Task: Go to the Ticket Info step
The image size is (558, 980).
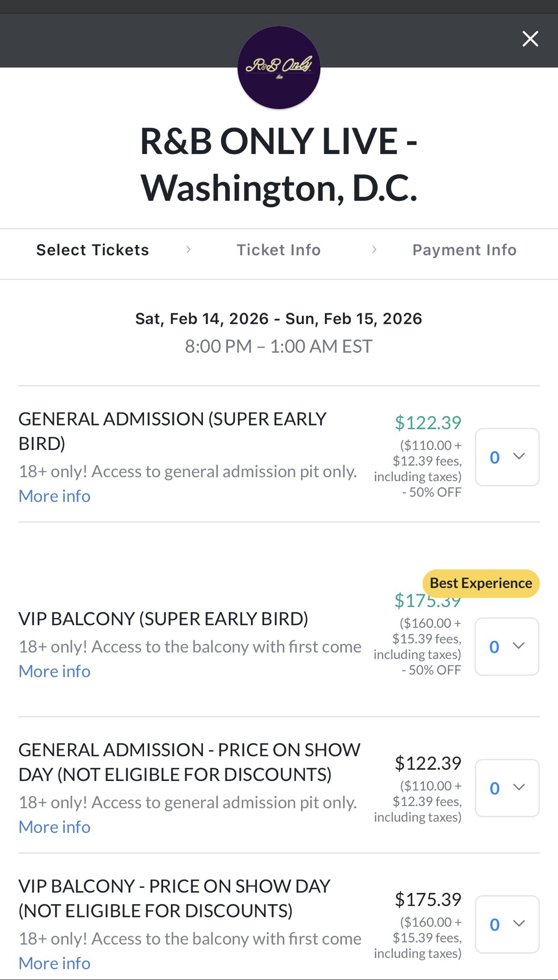Action: click(x=279, y=250)
